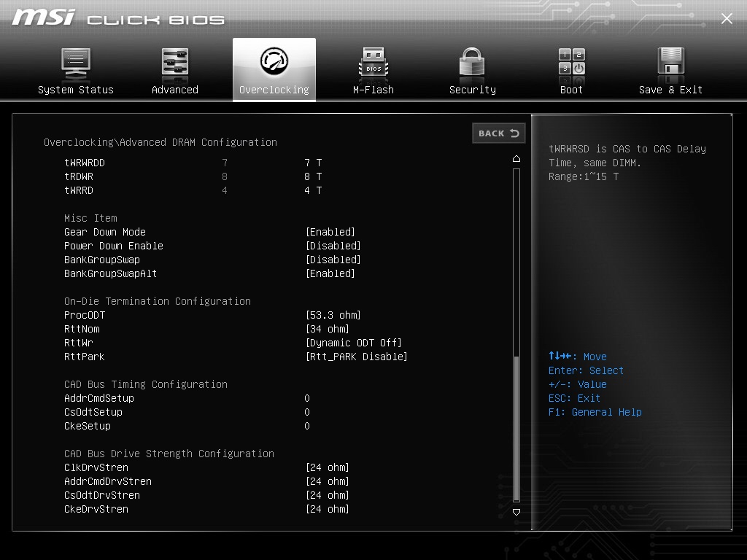747x560 pixels.
Task: Click the Misc Item section header
Action: tap(90, 218)
